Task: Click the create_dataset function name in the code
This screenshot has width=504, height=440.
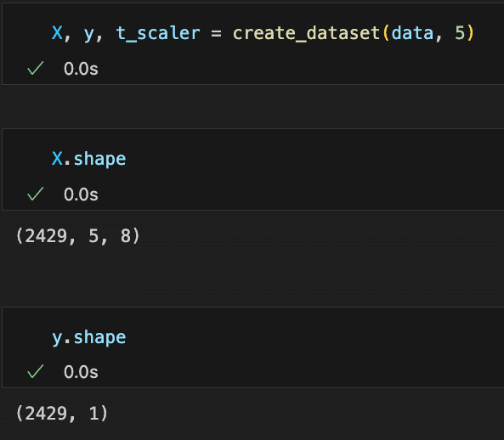Action: coord(306,33)
